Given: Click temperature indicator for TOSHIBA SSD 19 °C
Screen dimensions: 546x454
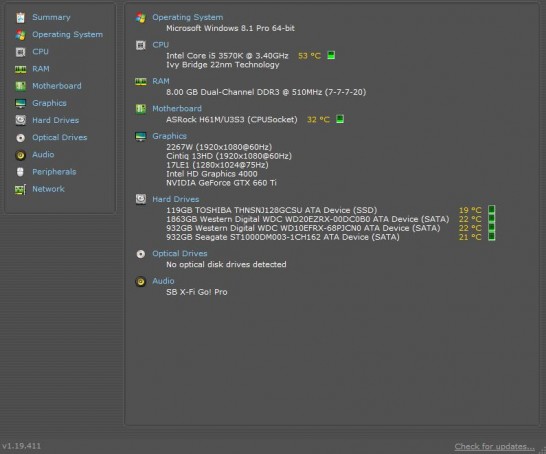Looking at the screenshot, I should tap(491, 210).
